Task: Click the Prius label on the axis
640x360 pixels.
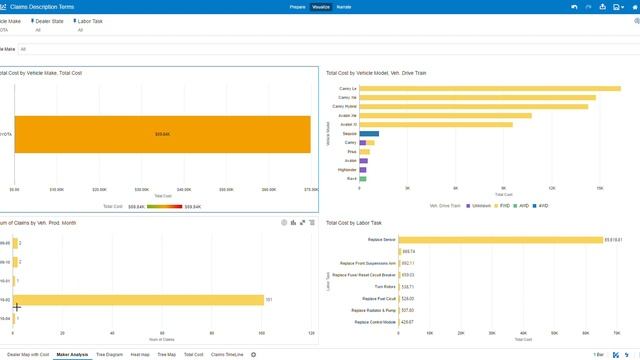Action: (352, 152)
